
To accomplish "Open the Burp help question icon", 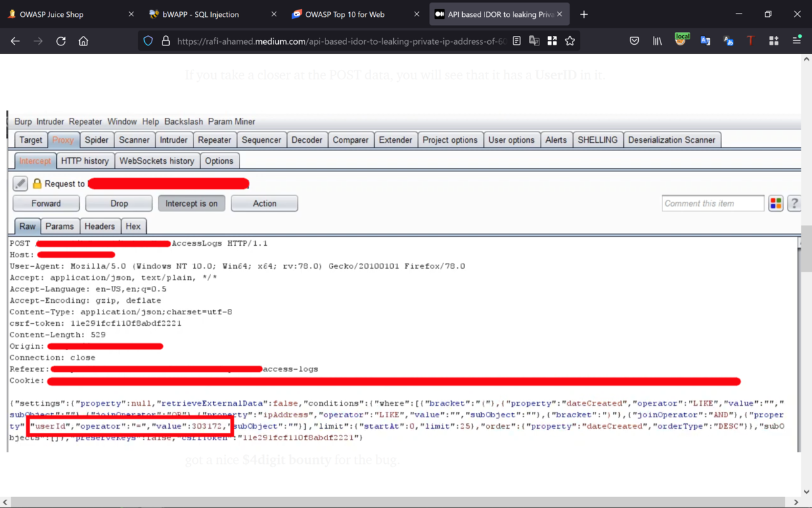I will click(794, 203).
